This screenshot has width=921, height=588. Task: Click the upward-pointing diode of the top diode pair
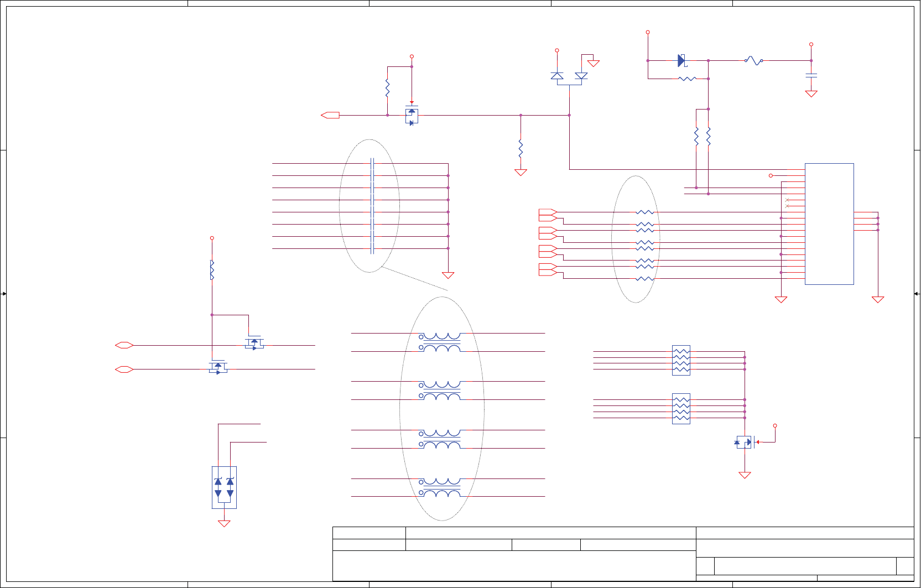[x=557, y=76]
